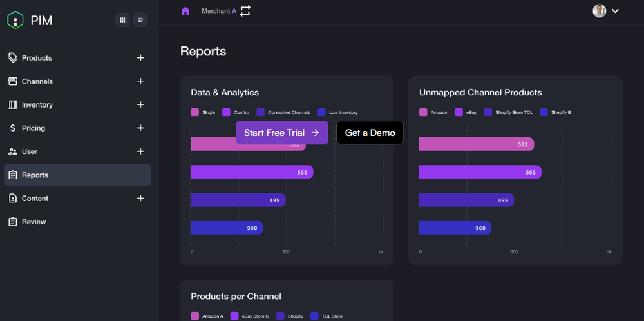
Task: Click the Reports clipboard icon
Action: point(13,175)
